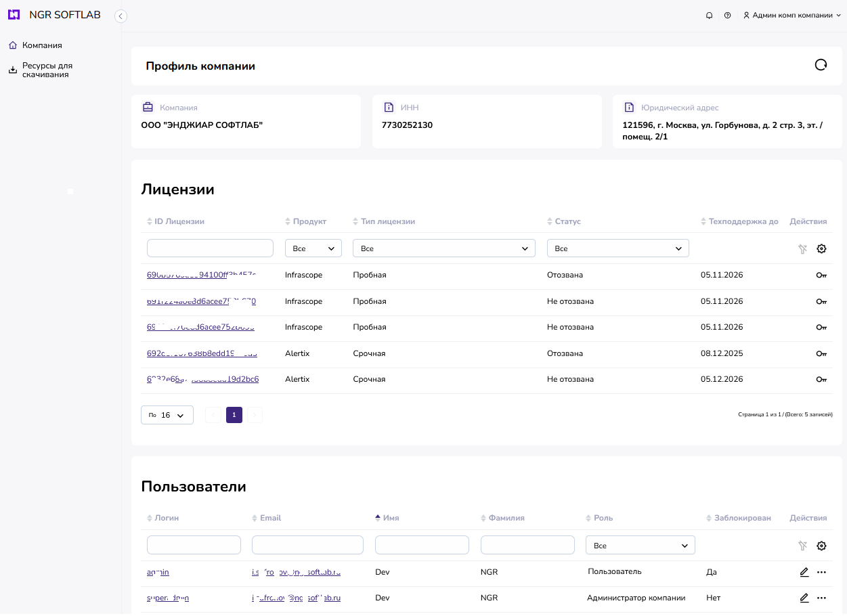Go to Компания in the sidebar

click(42, 45)
